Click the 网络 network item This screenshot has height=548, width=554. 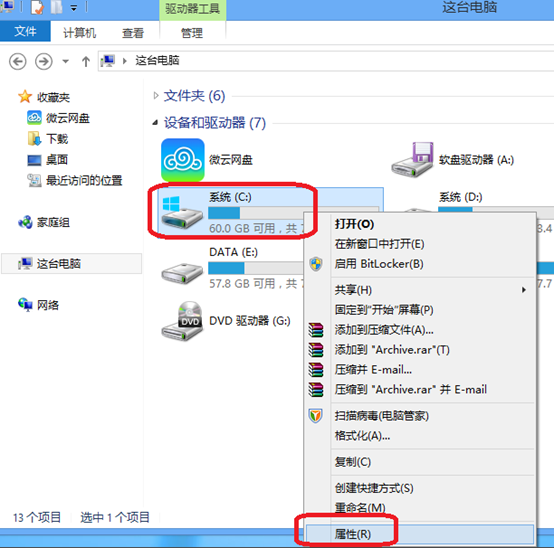click(39, 305)
